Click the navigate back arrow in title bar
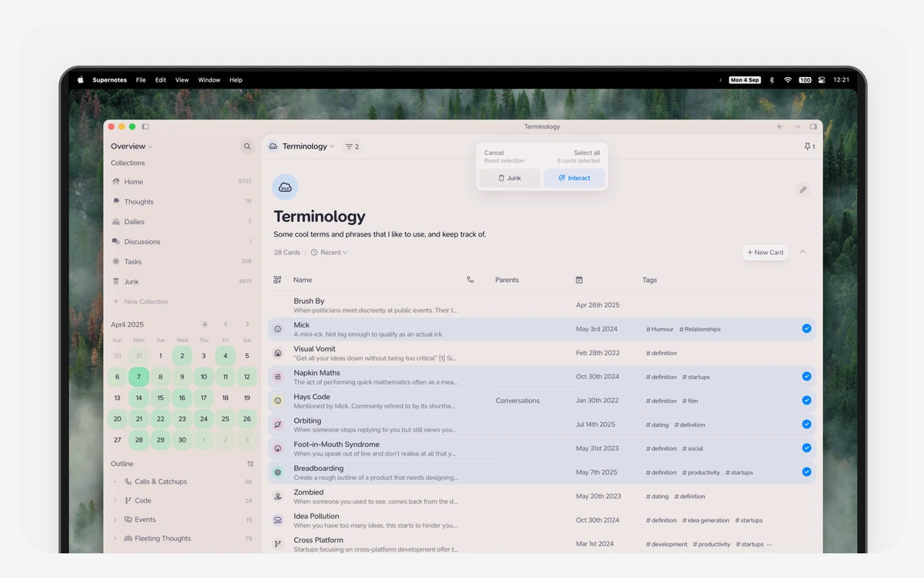This screenshot has height=578, width=924. tap(780, 126)
